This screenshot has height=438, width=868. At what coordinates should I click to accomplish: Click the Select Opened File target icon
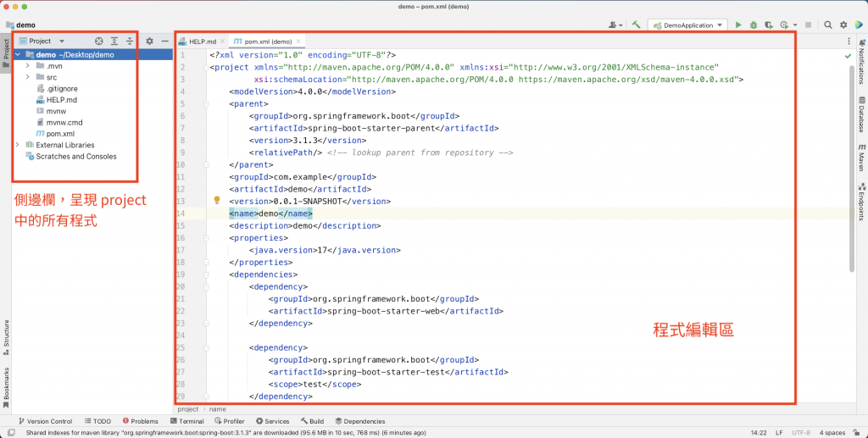(99, 41)
